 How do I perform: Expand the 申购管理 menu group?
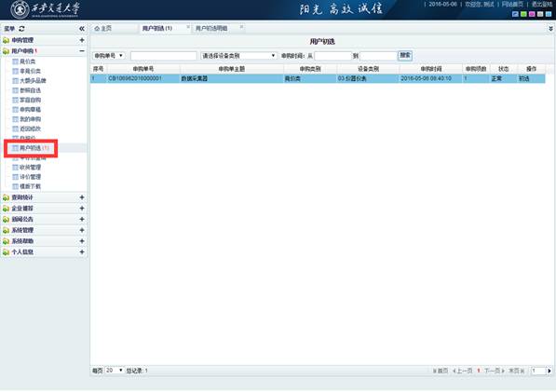pyautogui.click(x=82, y=40)
